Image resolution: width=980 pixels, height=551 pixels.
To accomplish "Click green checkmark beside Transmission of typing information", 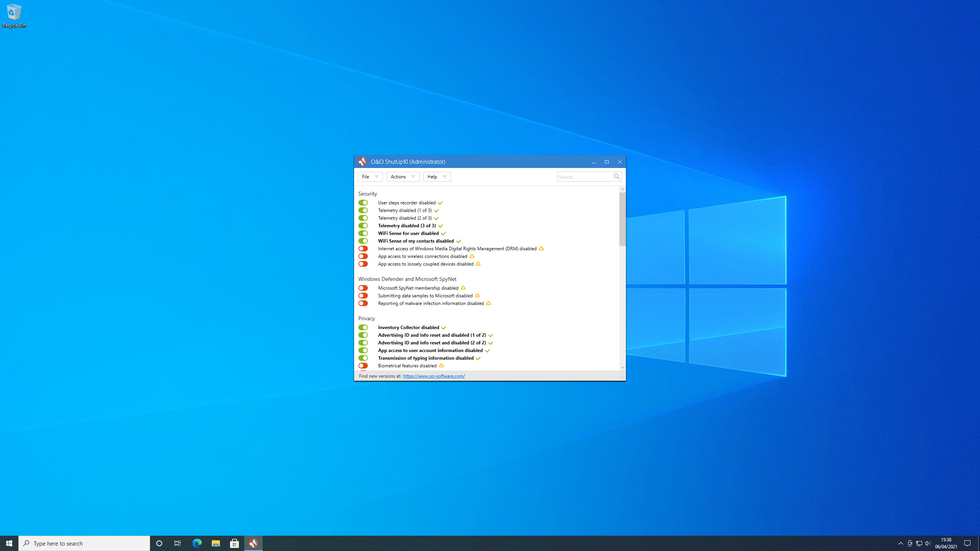I will click(478, 358).
